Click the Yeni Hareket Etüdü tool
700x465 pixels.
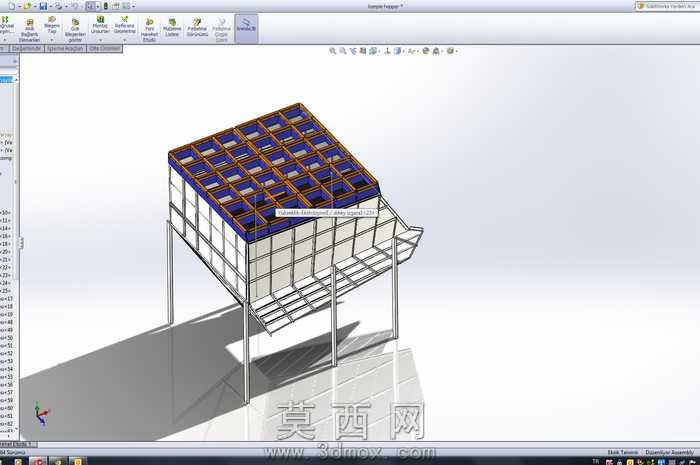click(x=149, y=30)
